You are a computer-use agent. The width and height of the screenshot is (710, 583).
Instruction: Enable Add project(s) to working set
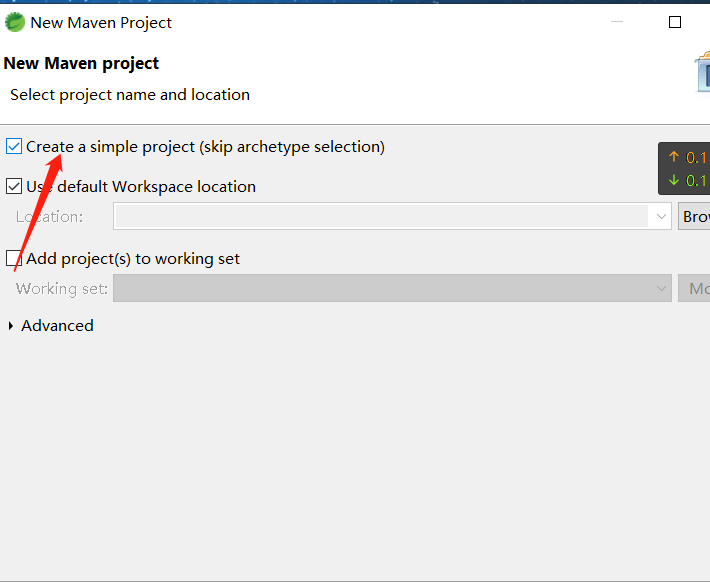pos(14,259)
